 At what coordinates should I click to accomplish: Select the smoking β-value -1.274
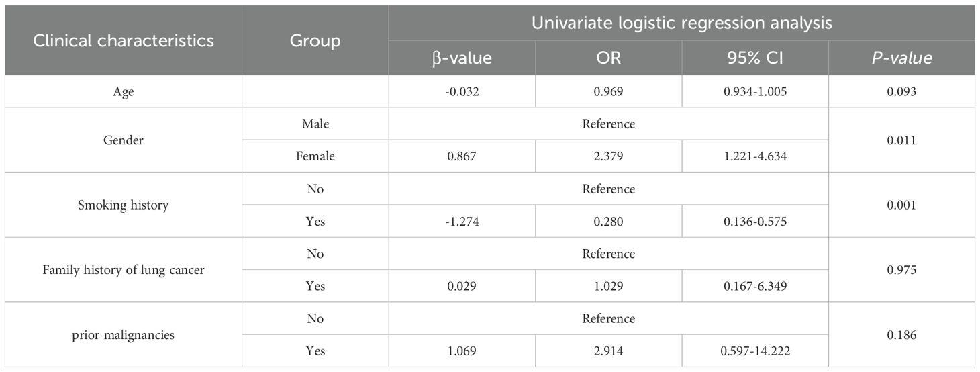(x=462, y=222)
